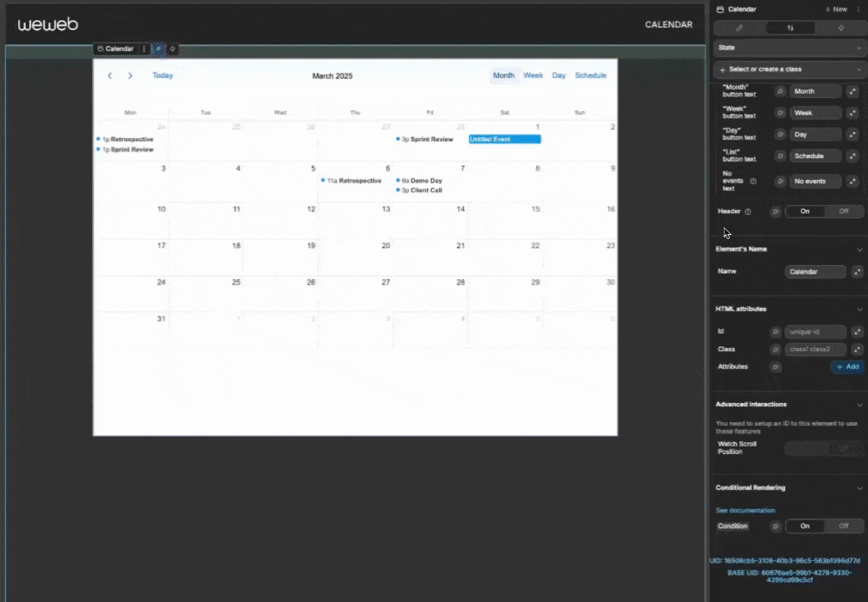Click the unique-id input field
The height and width of the screenshot is (602, 868).
click(815, 331)
